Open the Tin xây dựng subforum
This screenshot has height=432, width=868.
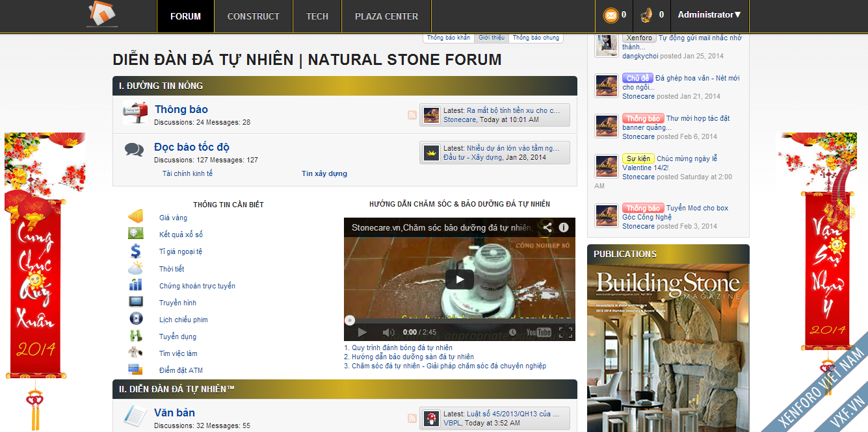pyautogui.click(x=324, y=173)
